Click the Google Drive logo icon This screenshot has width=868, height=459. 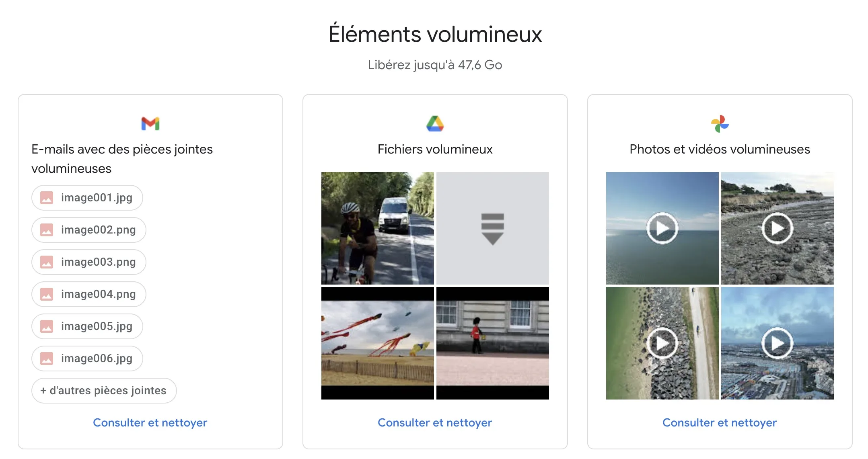(435, 124)
